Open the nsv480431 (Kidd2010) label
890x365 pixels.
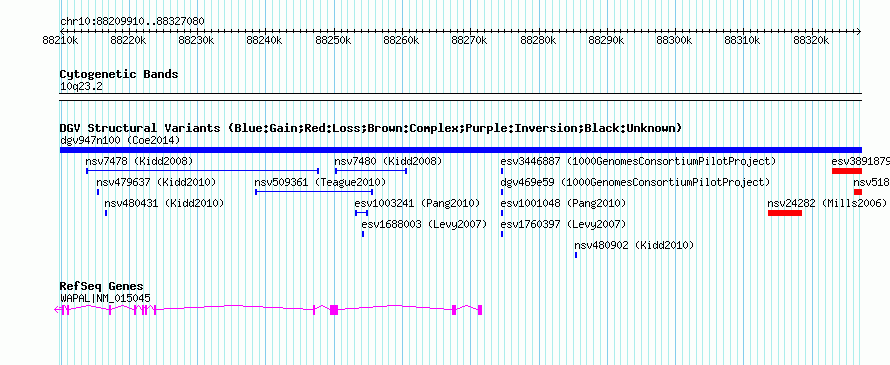pyautogui.click(x=164, y=203)
